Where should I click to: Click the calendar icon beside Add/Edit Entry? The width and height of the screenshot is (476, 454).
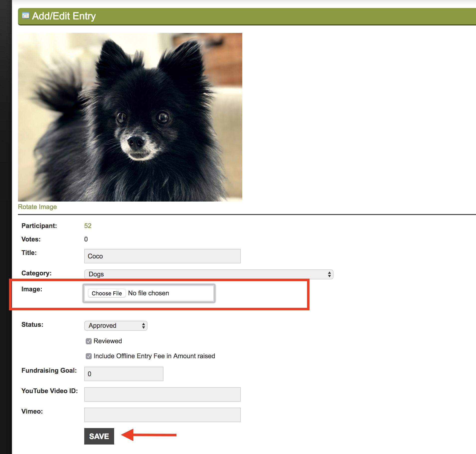(x=25, y=15)
